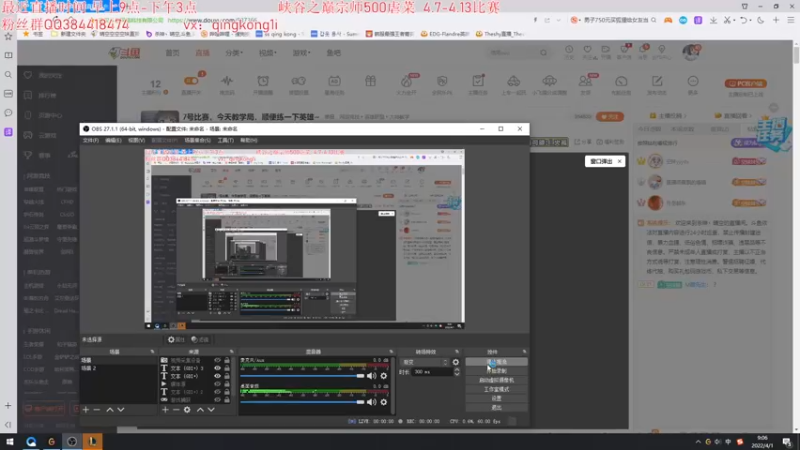Click the shield icon on Douyu toolbar

442,81
